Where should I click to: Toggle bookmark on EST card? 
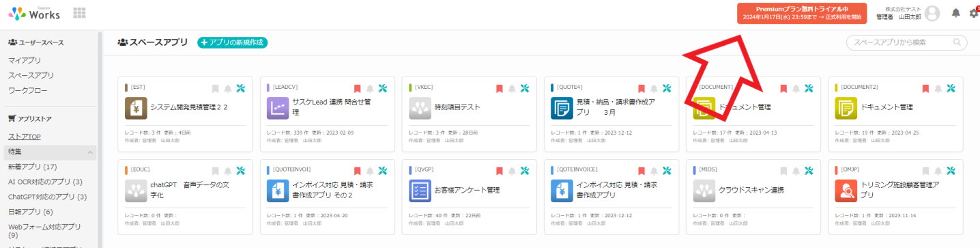[216, 88]
